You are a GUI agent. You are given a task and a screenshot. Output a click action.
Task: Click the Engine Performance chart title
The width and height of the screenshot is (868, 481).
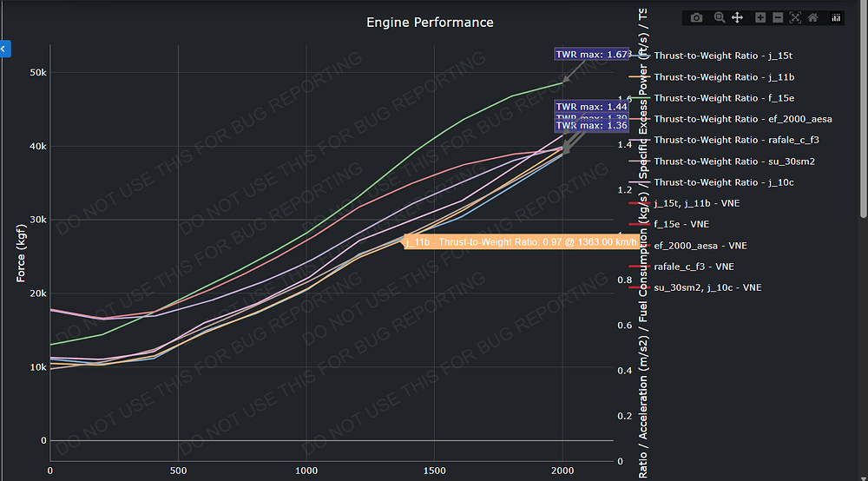(430, 23)
